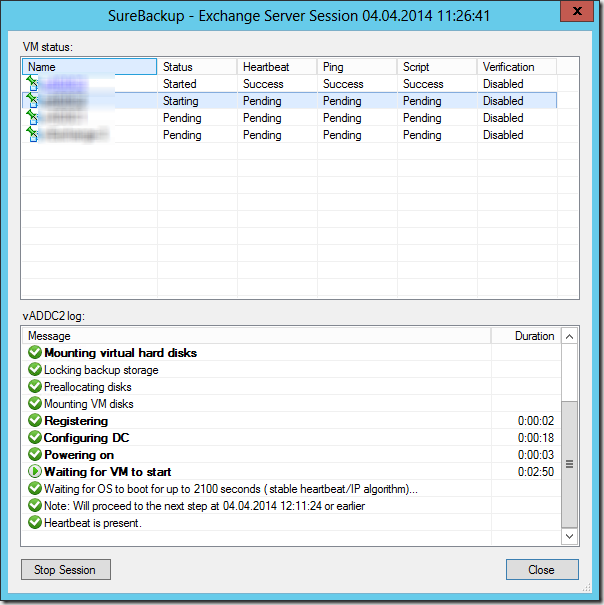Click the 0:00:02 duration value
Screen dimensions: 604x605
tap(536, 421)
